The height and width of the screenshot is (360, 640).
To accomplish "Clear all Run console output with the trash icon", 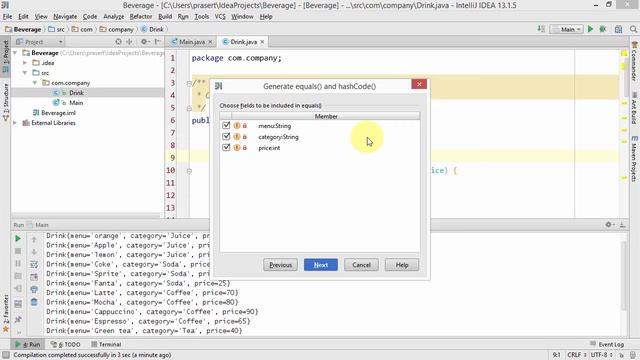I will [x=34, y=302].
